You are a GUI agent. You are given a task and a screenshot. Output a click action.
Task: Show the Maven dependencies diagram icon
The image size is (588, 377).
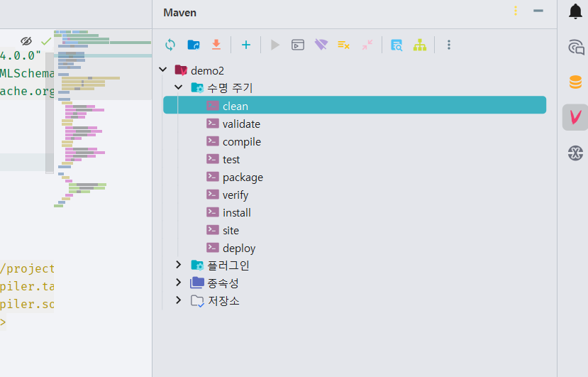(x=420, y=45)
